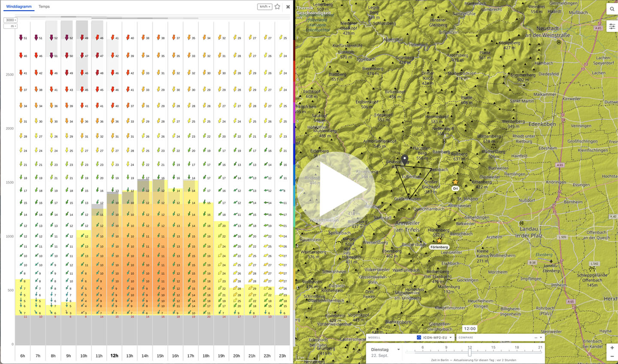Open the km/h wind unit dropdown
Viewport: 618px width, 364px height.
[x=265, y=6]
